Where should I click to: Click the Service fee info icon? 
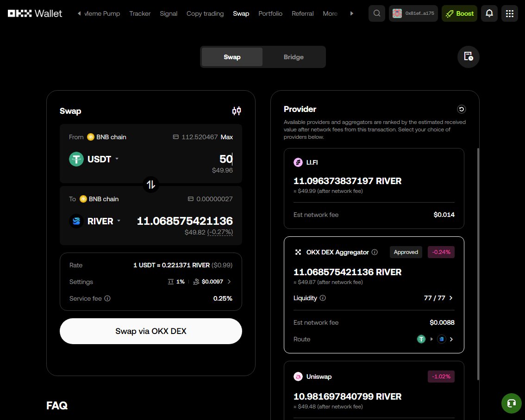107,298
